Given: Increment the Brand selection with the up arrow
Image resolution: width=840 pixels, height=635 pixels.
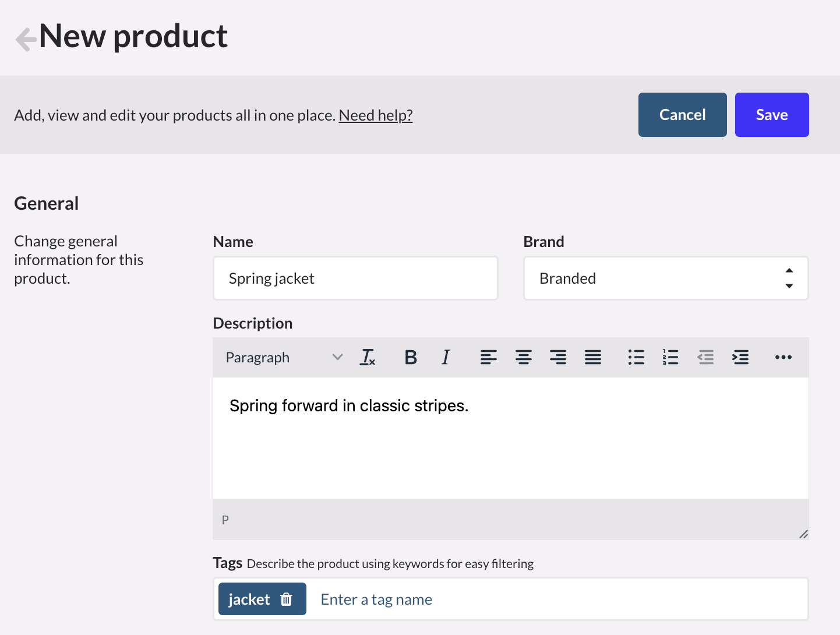Looking at the screenshot, I should pos(789,270).
